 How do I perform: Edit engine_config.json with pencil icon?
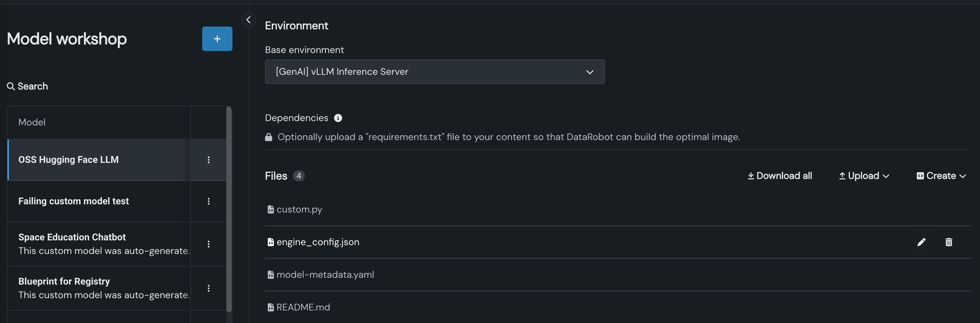(x=921, y=242)
